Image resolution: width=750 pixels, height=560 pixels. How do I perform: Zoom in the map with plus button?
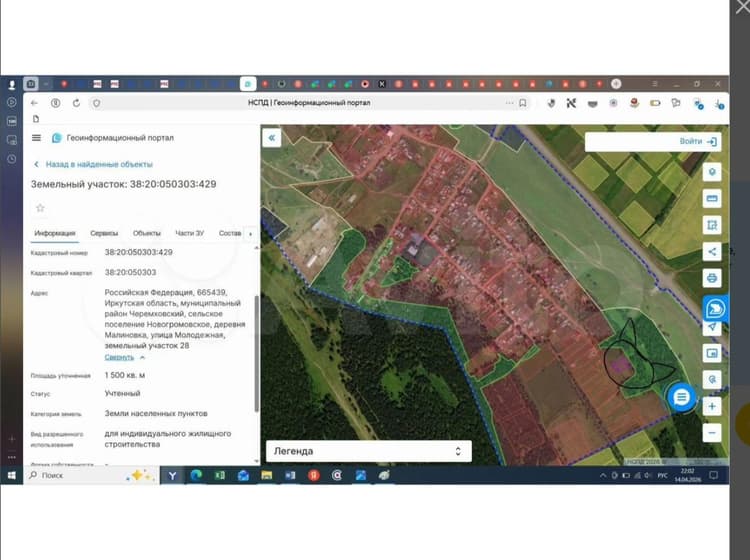point(712,406)
